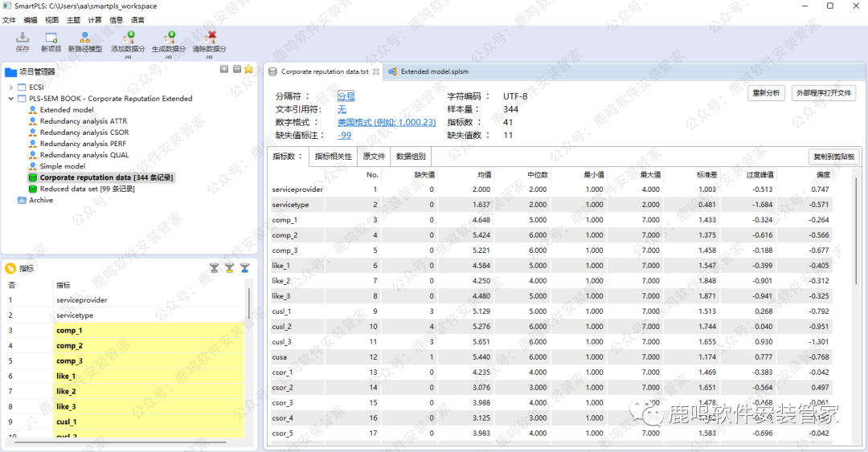Click the 添加数据分组 add data group icon
Viewport: 868px width, 452px height.
(129, 38)
